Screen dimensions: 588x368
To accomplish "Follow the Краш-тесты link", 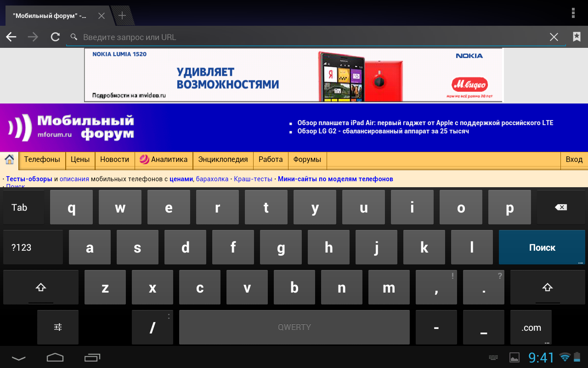I will pos(253,179).
